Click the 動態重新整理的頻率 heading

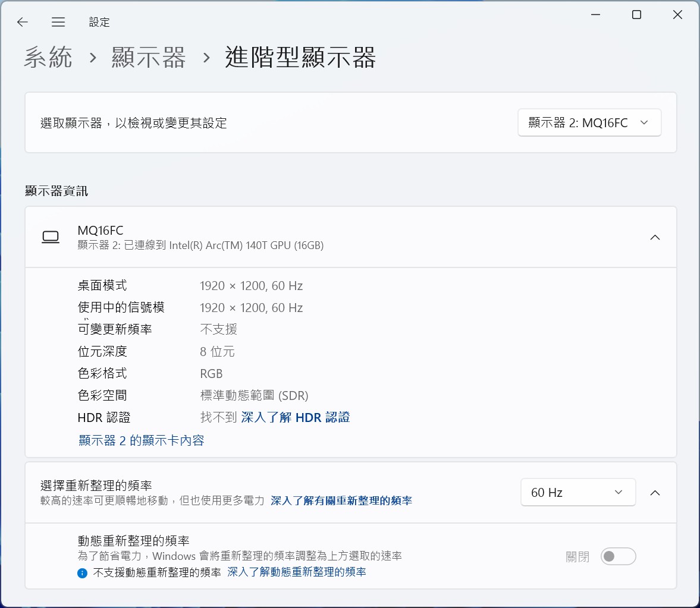tap(133, 541)
